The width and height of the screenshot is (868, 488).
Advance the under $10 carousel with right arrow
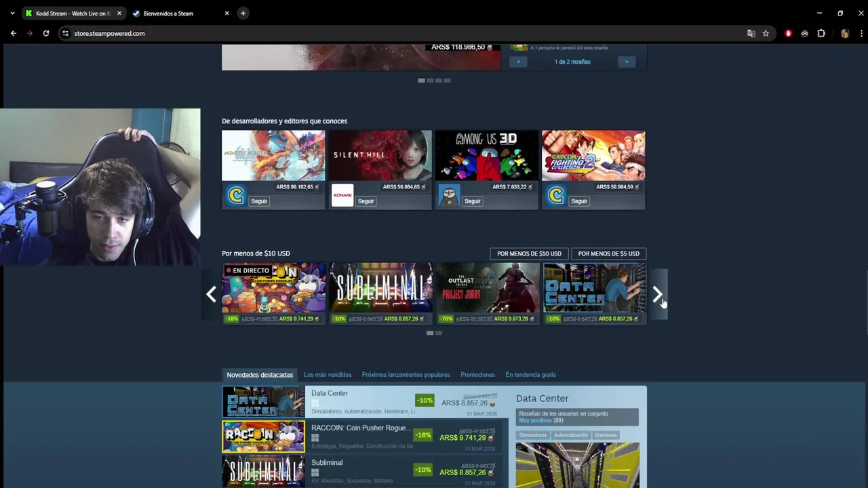click(x=657, y=294)
